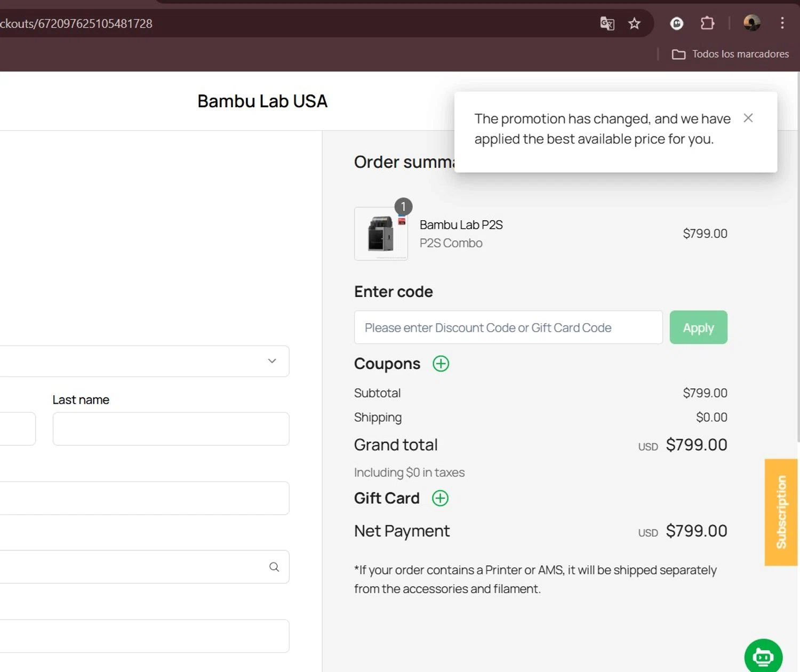Open the orange Subscription side tab

click(x=781, y=512)
